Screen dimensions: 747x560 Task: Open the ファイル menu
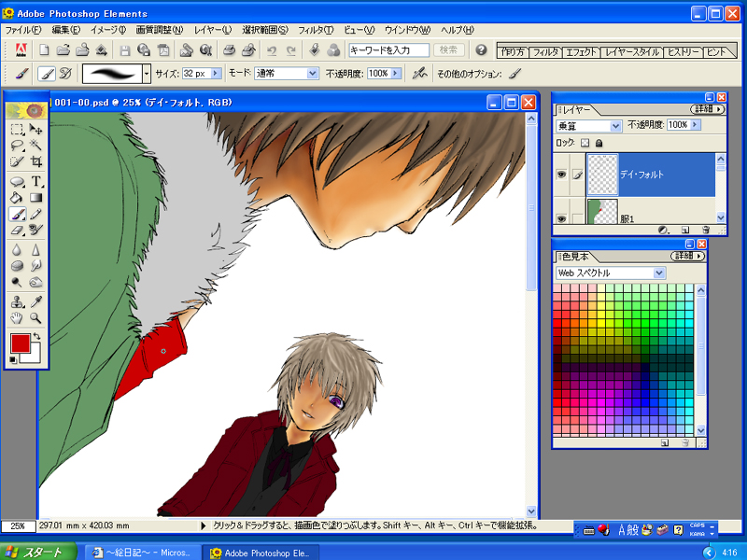point(22,30)
